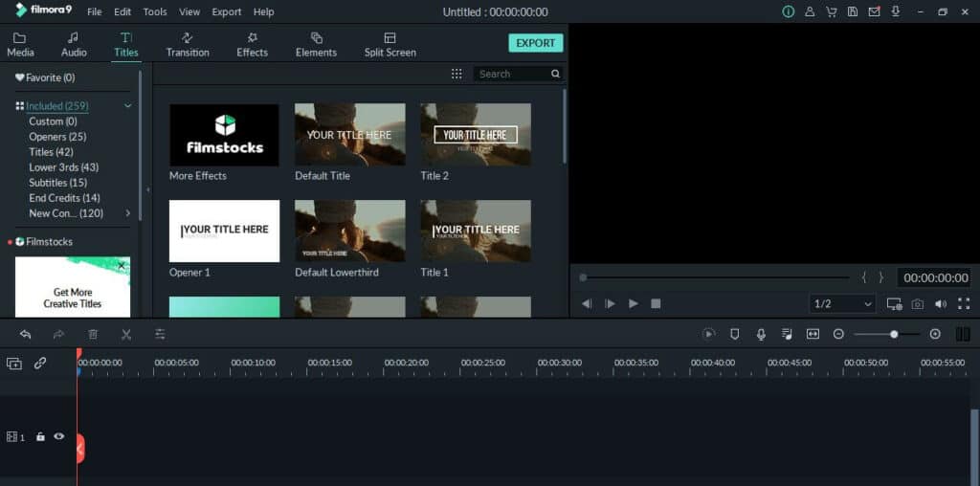Screen dimensions: 980x486
Task: Select the Title 2 thumbnail
Action: click(x=476, y=134)
